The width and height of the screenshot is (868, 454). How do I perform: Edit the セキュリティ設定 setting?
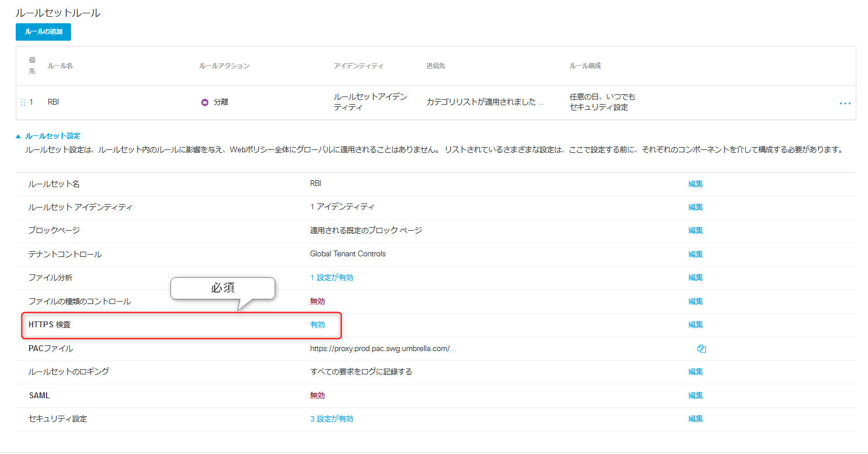tap(695, 419)
